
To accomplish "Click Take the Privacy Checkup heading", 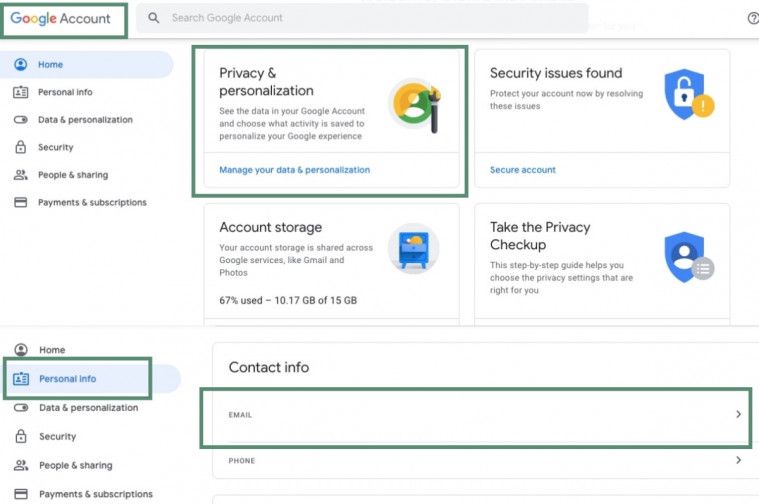I will (x=540, y=236).
